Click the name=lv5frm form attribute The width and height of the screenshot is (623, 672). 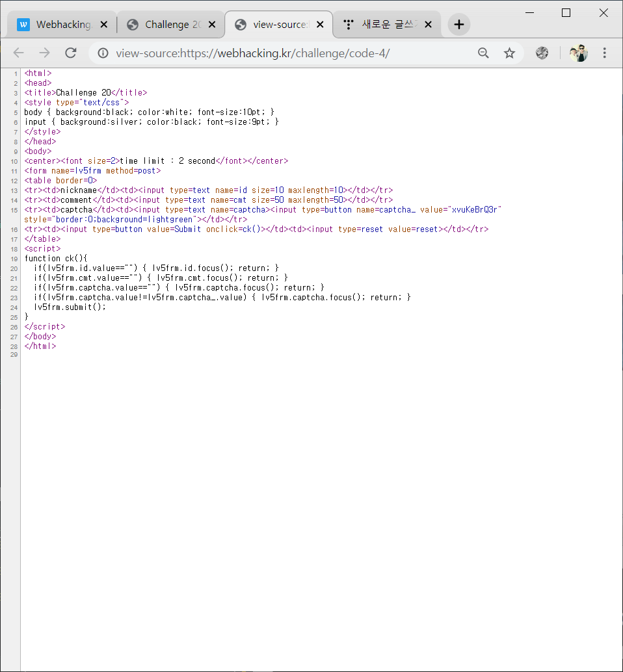click(x=76, y=170)
